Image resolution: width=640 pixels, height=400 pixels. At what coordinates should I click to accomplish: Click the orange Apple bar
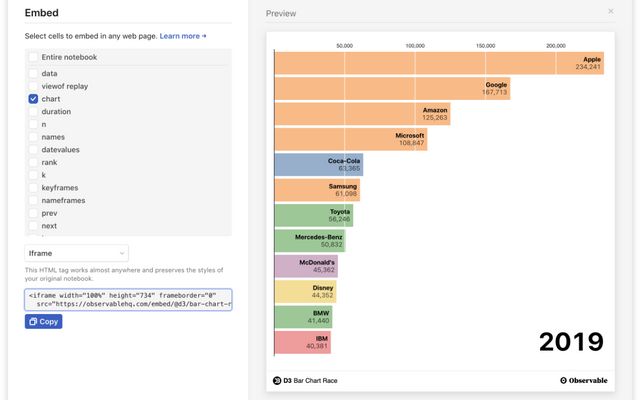point(439,63)
